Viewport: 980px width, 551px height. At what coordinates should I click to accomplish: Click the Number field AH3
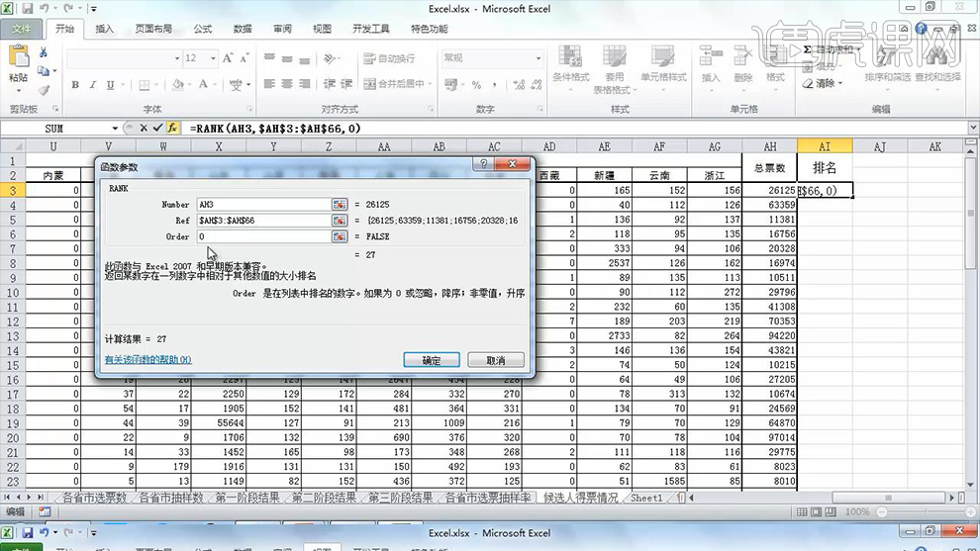[263, 205]
